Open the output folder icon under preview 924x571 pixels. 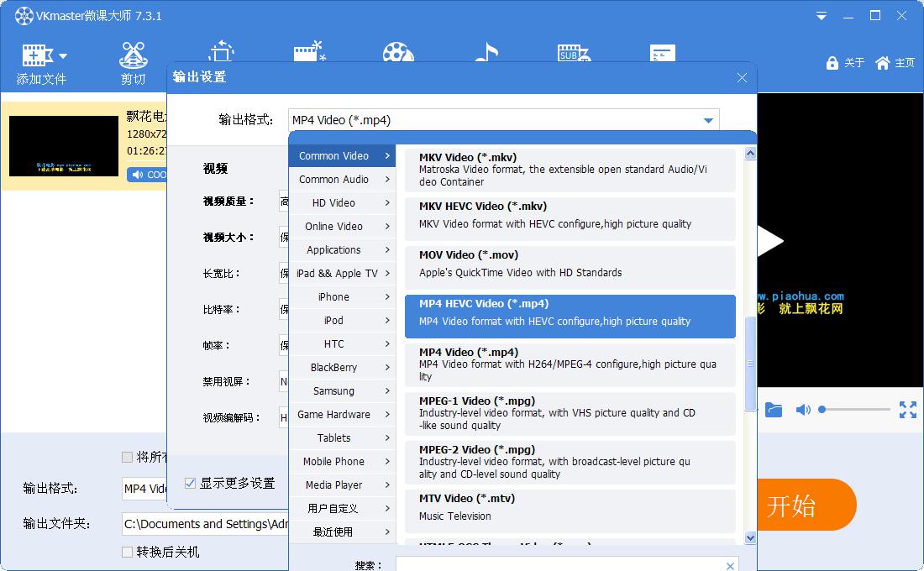(774, 410)
